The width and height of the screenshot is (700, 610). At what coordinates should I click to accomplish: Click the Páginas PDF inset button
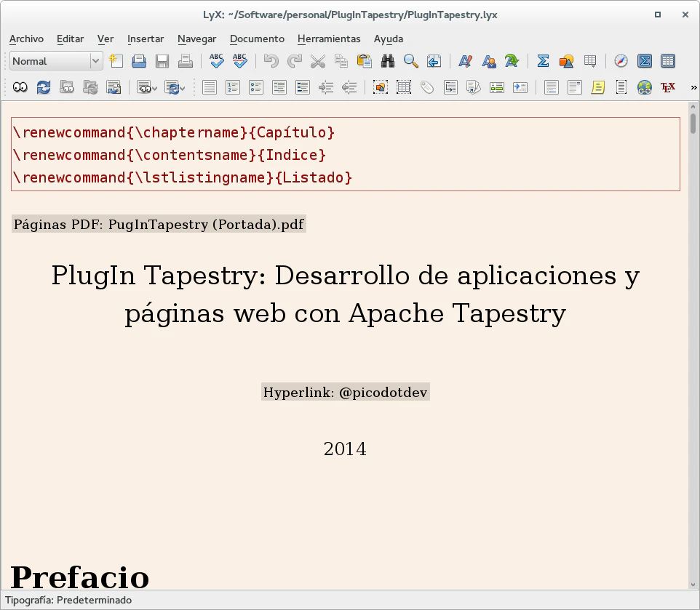159,224
